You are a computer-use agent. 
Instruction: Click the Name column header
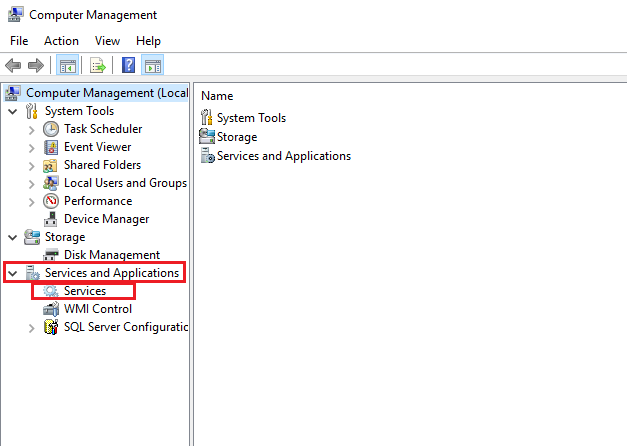tap(217, 96)
